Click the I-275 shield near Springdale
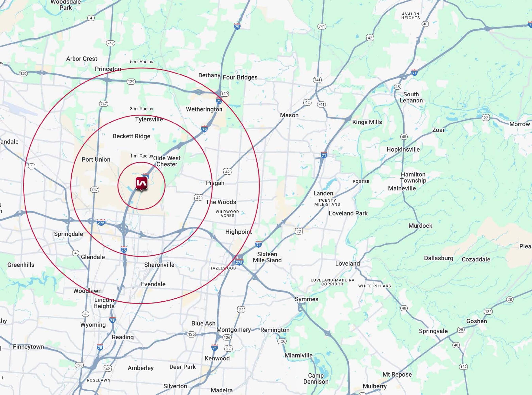Image resolution: width=532 pixels, height=395 pixels. click(x=101, y=223)
